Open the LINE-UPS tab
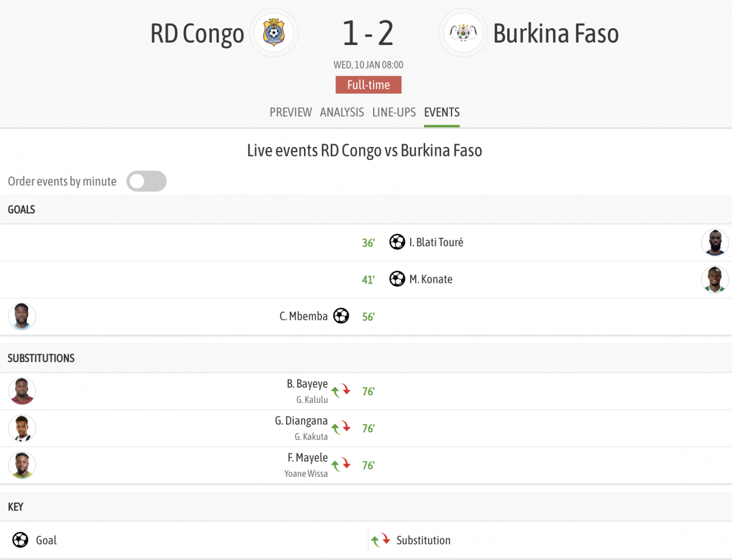The height and width of the screenshot is (560, 732). click(x=394, y=112)
